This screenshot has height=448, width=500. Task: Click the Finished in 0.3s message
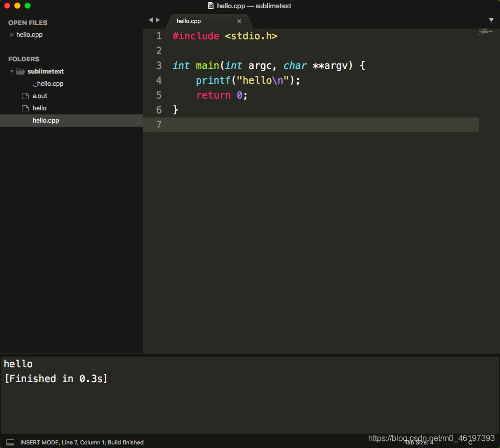click(56, 379)
